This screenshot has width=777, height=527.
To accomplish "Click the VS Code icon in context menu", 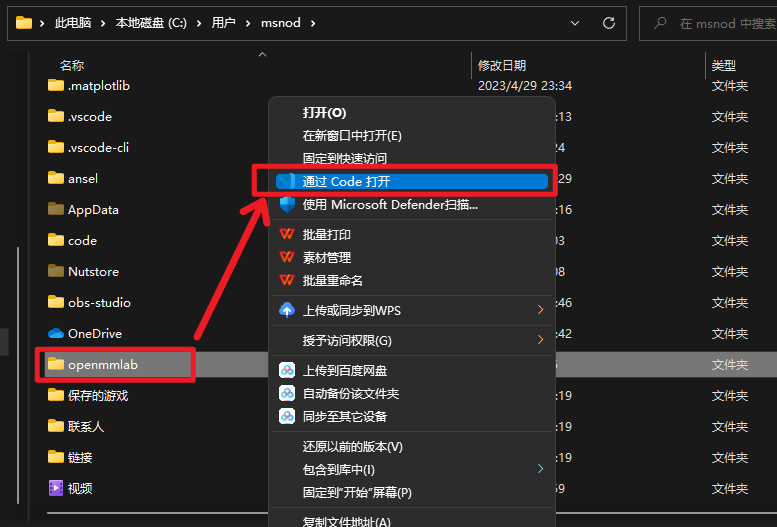I will pyautogui.click(x=287, y=181).
